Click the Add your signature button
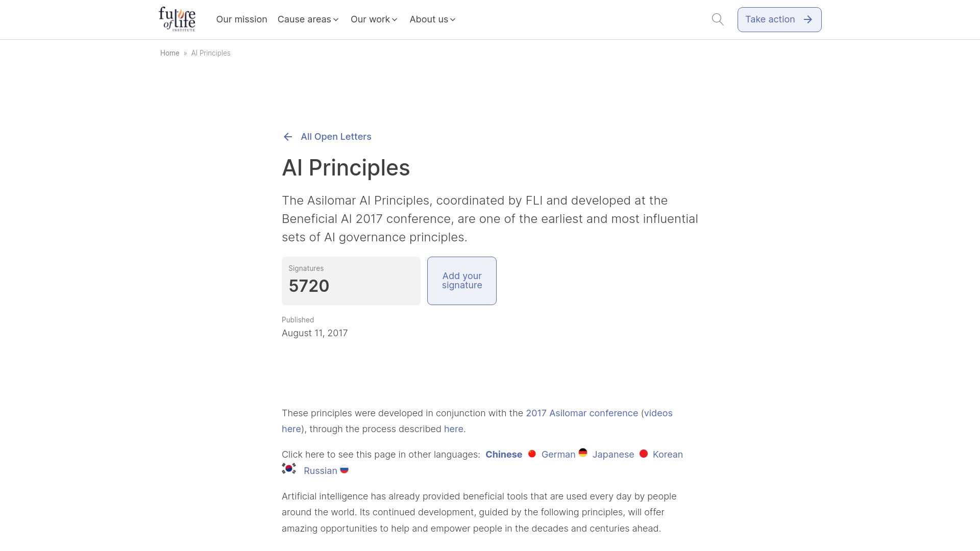Viewport: 980px width, 551px height. click(462, 281)
